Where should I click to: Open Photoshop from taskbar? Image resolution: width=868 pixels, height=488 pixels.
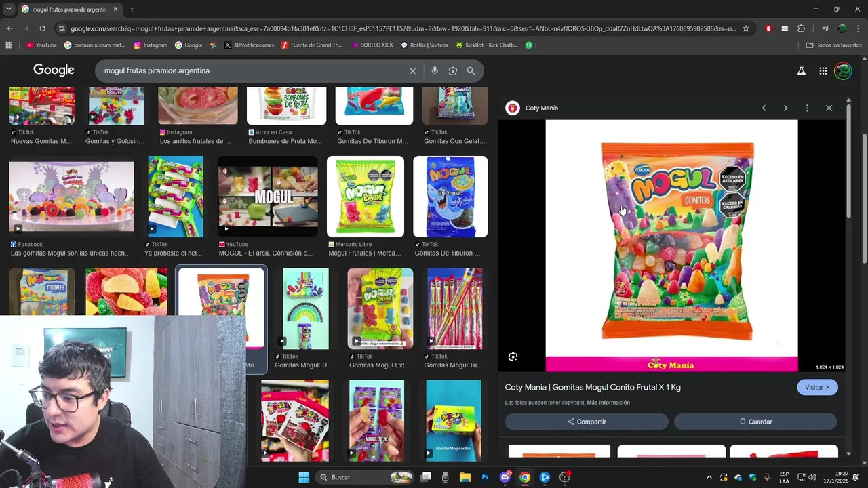(x=485, y=477)
